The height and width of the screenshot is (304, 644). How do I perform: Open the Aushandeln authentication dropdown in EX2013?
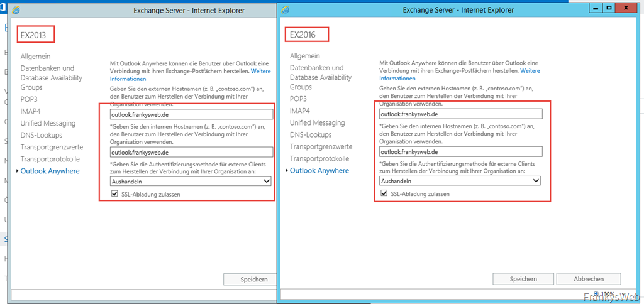[x=191, y=181]
